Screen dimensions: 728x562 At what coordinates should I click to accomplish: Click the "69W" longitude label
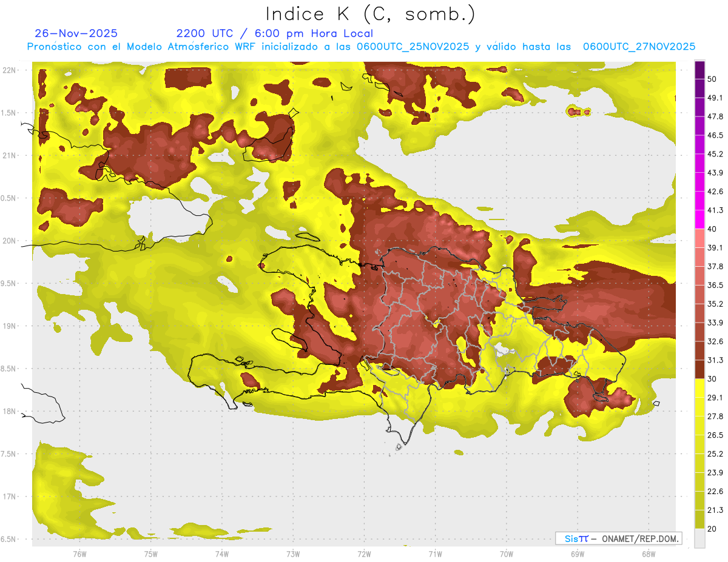point(578,554)
